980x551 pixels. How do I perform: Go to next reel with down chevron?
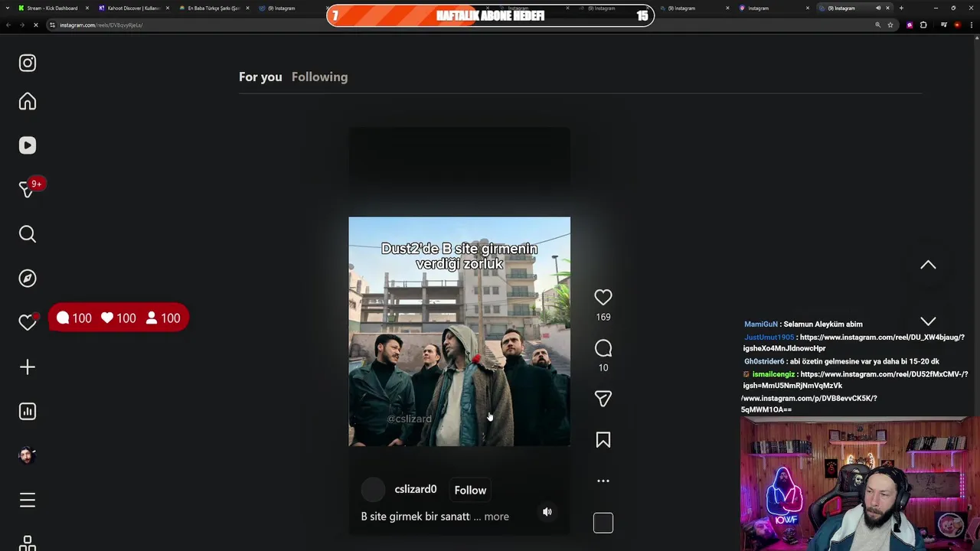[x=928, y=321]
